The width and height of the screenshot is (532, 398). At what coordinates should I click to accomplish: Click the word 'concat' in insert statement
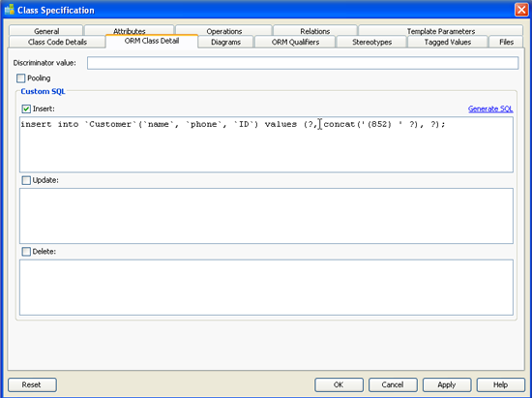pos(340,124)
